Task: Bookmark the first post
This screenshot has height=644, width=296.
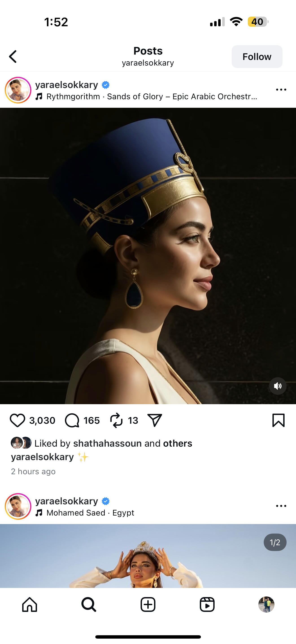Action: coord(278,420)
